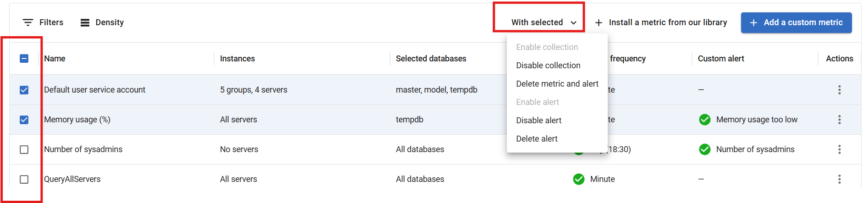Click the Memory usage too low alert icon
The width and height of the screenshot is (868, 203).
point(704,120)
